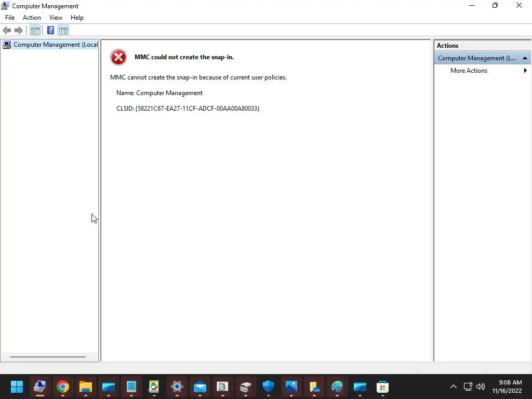Open the Photos app from the taskbar
532x399 pixels.
(x=291, y=387)
